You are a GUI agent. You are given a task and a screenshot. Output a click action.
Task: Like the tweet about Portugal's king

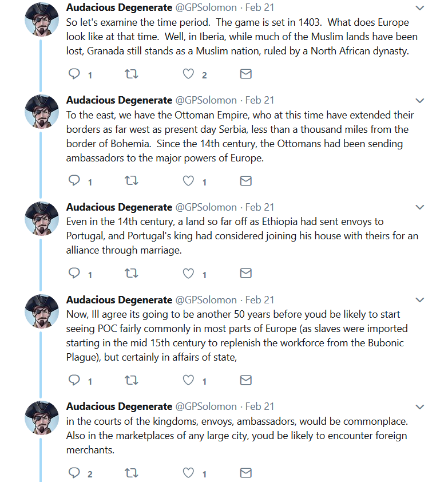coord(188,273)
